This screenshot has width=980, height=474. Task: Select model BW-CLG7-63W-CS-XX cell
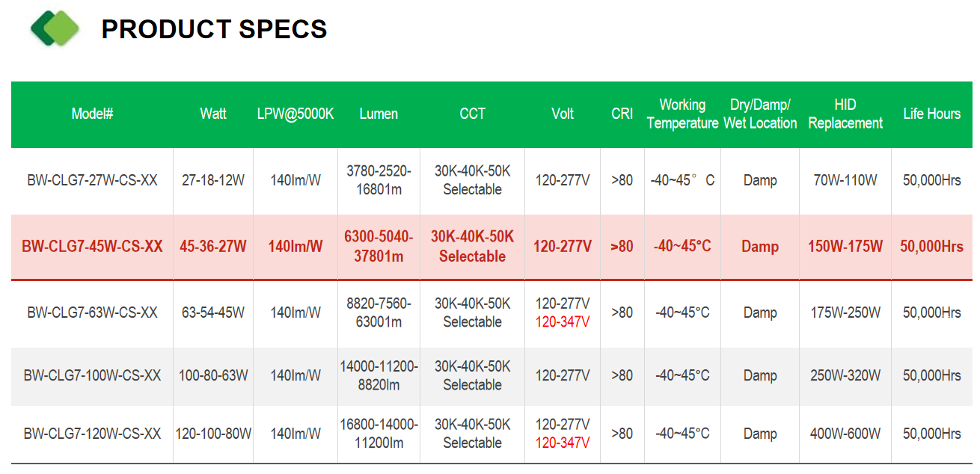pyautogui.click(x=92, y=313)
